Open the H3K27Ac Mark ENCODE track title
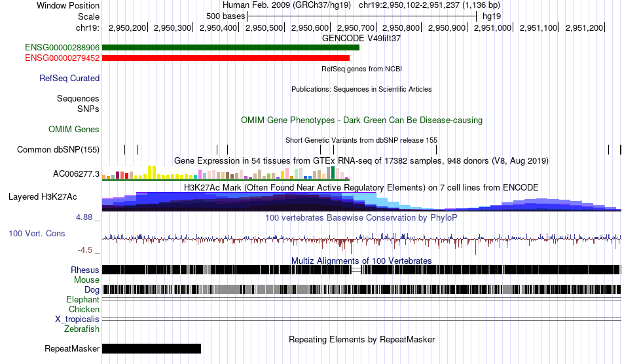Viewport: 622px width, 364px height. [361, 187]
